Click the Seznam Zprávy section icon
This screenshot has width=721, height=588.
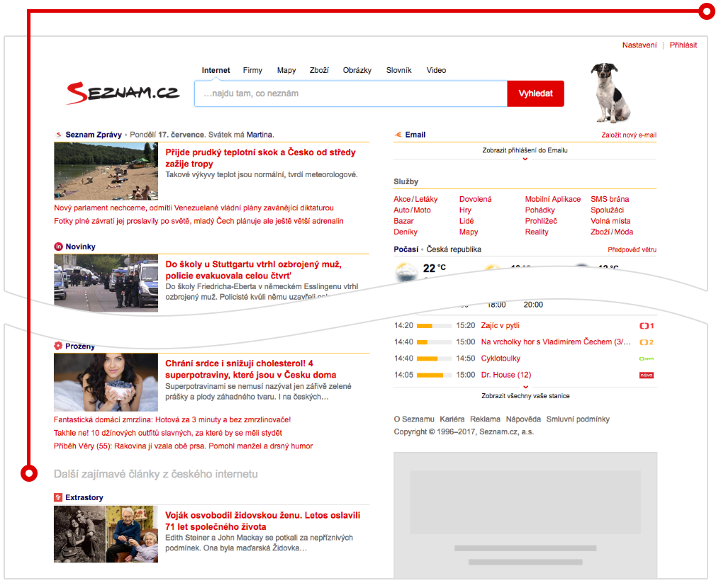[x=58, y=135]
